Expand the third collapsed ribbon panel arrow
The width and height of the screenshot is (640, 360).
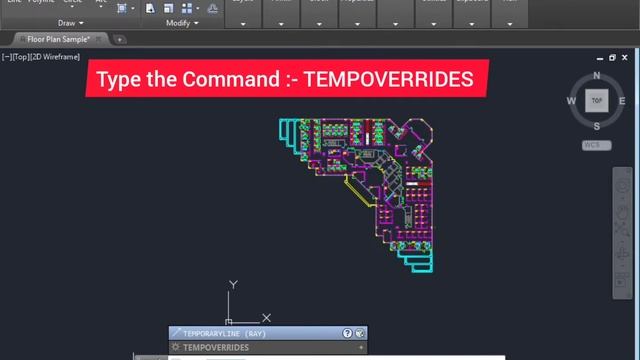coord(319,24)
